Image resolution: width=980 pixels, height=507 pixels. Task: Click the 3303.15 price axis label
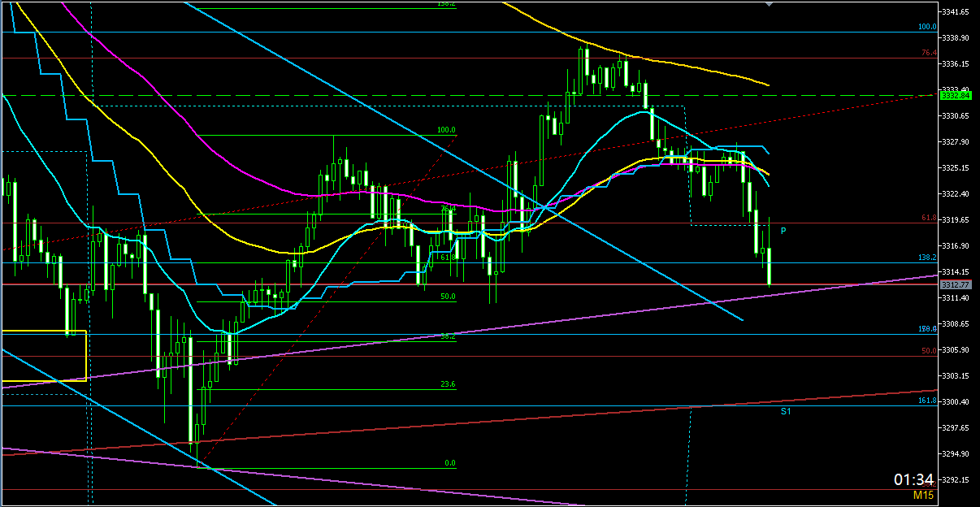click(x=956, y=376)
